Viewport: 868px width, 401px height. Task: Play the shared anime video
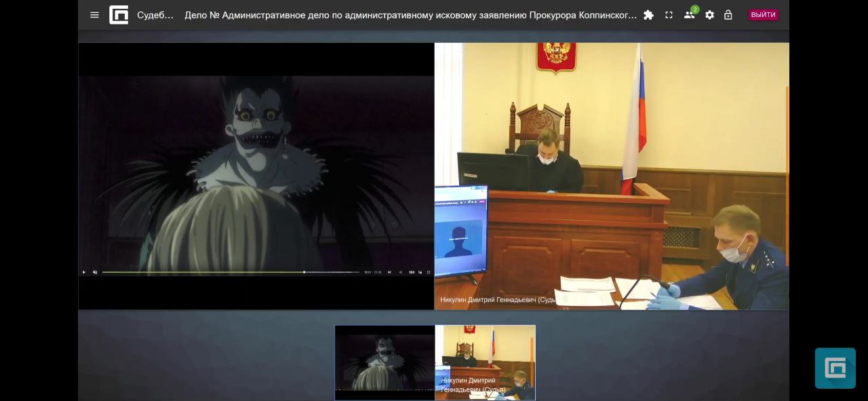[84, 272]
